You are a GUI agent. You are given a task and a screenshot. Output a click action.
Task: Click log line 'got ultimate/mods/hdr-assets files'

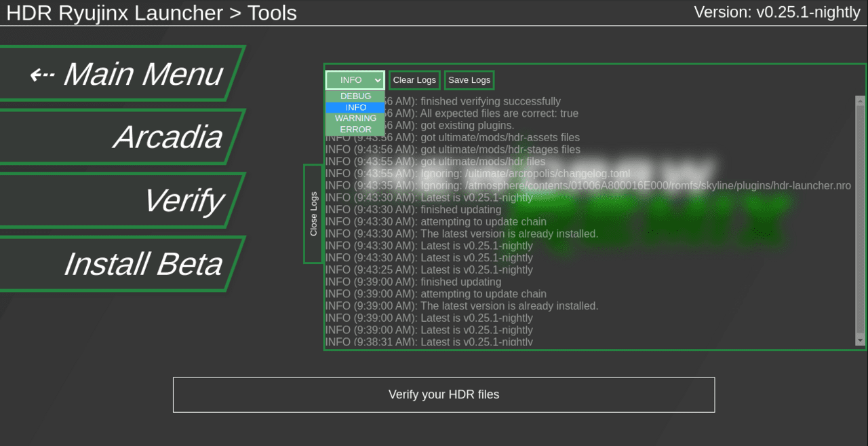[x=452, y=137]
